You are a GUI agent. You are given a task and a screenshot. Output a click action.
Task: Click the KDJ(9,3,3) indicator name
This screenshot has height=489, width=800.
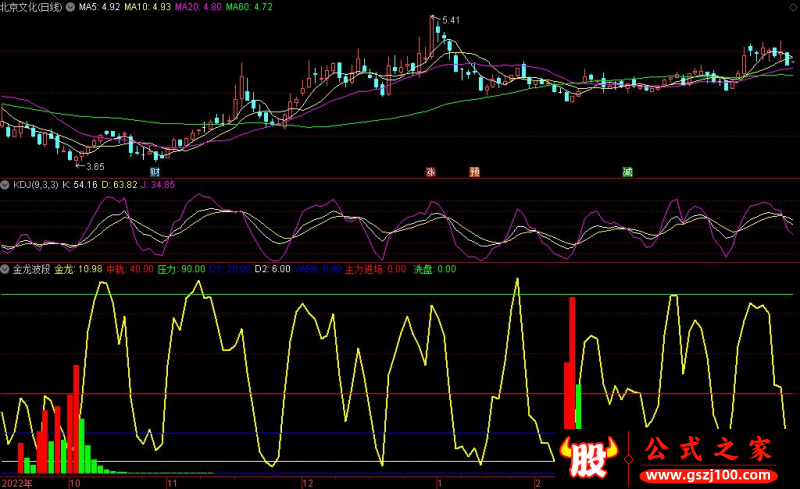pos(34,184)
